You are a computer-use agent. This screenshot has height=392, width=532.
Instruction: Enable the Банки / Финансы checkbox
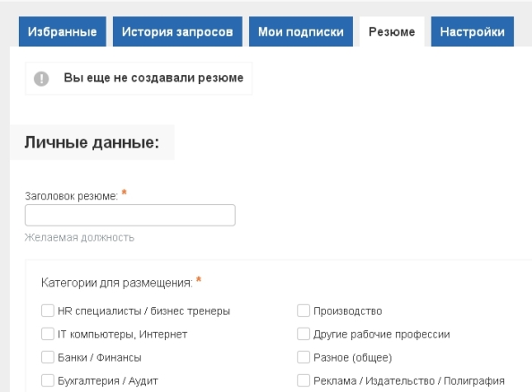coord(47,357)
